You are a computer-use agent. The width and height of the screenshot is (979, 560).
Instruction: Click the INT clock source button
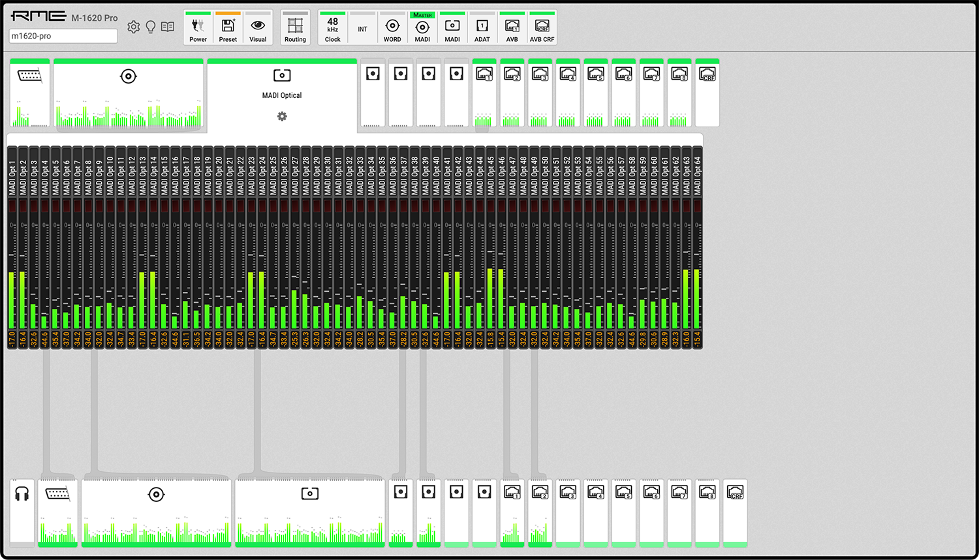click(362, 29)
